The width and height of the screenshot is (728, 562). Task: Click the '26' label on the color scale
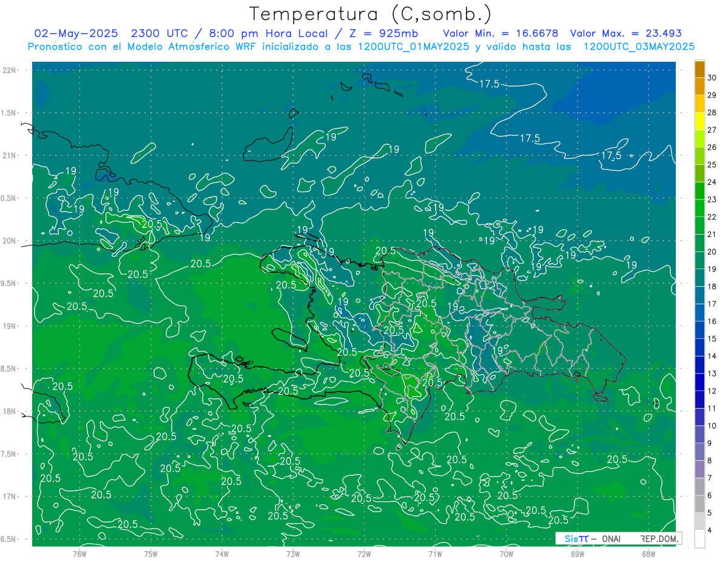[712, 147]
